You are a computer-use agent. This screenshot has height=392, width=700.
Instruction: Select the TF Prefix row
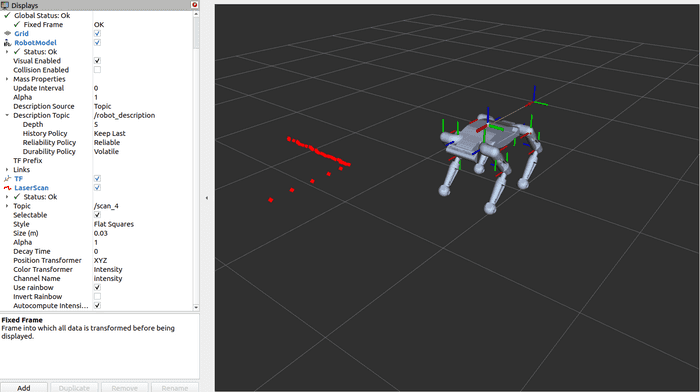[x=96, y=161]
